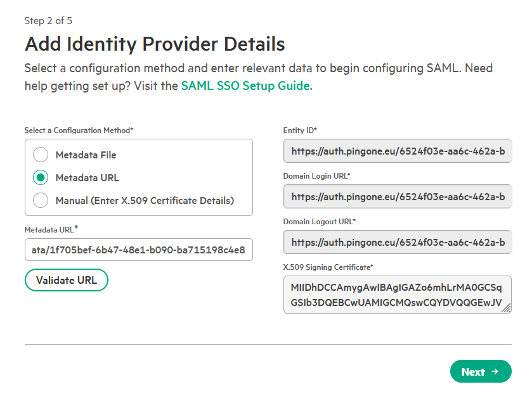532x401 pixels.
Task: Click the Next button label
Action: [473, 372]
